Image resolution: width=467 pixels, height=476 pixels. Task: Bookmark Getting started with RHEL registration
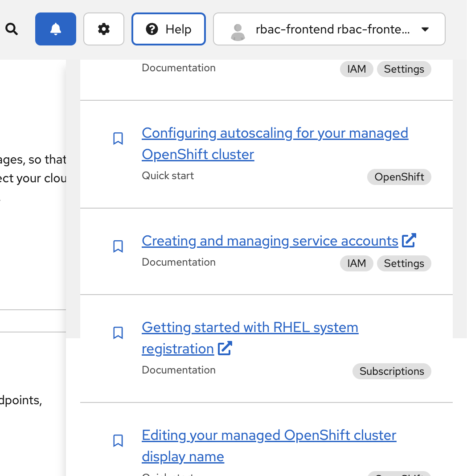click(118, 333)
